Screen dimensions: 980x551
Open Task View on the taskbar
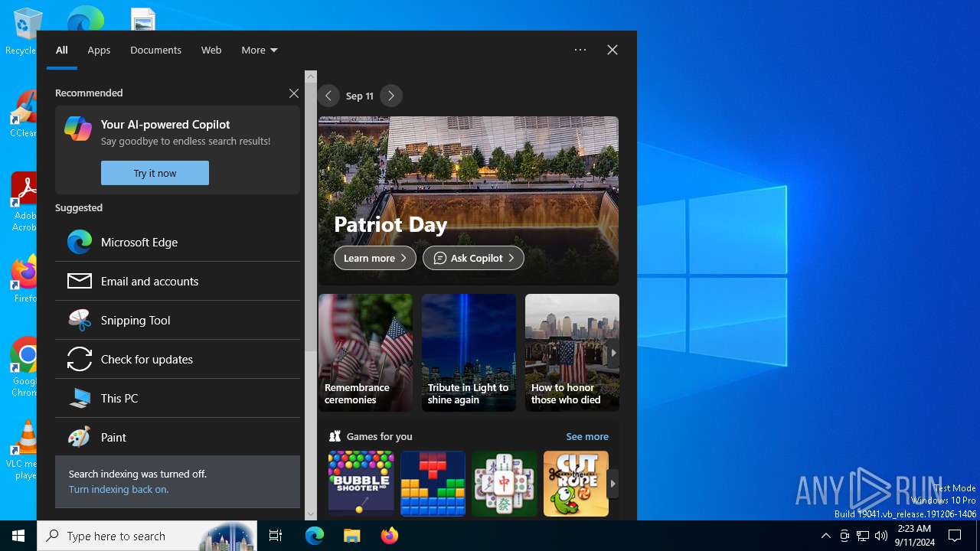pos(276,536)
